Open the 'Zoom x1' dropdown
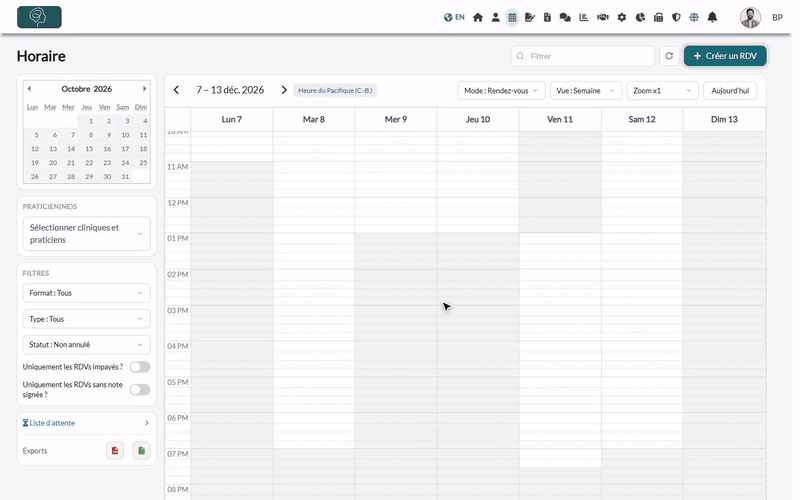 point(662,90)
